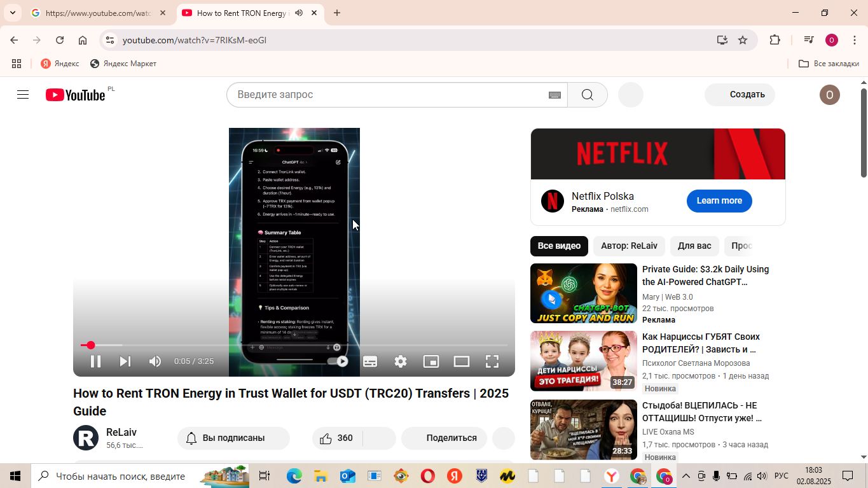Open YouTube account avatar menu
Image resolution: width=868 pixels, height=488 pixels.
829,95
